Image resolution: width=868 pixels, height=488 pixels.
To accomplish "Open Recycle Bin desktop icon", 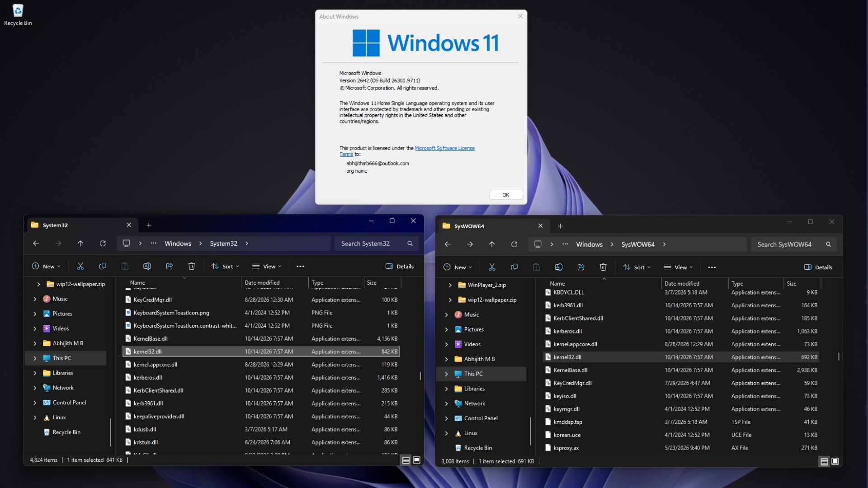I will (18, 14).
